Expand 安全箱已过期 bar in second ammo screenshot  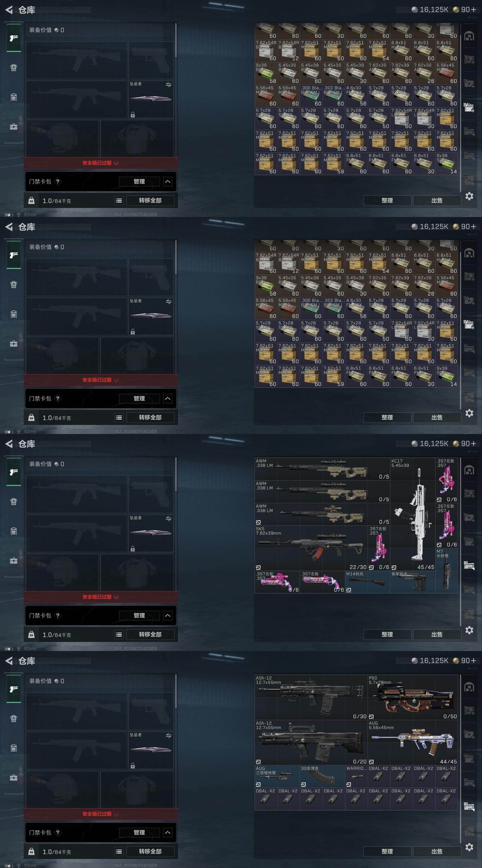(101, 380)
